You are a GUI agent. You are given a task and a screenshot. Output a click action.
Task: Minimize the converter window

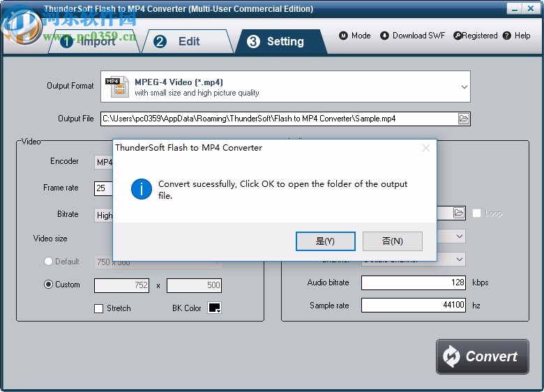515,9
